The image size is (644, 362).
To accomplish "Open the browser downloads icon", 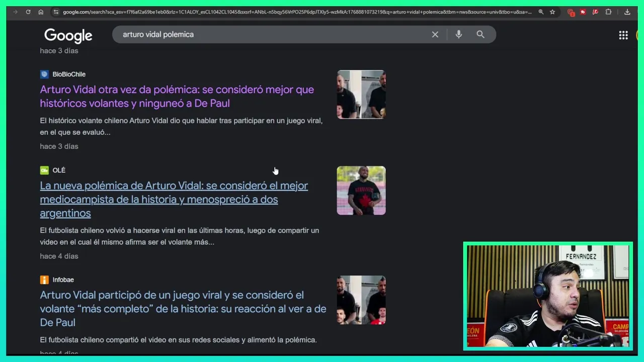I will (627, 12).
